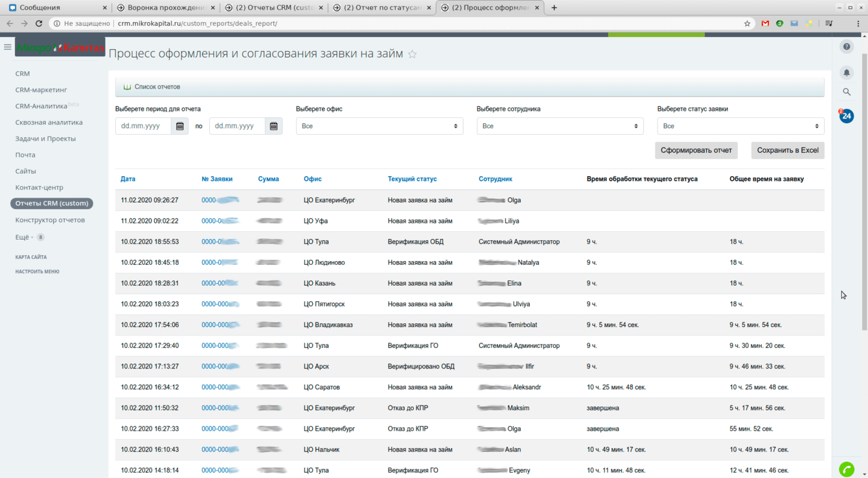
Task: Select the '55 мин. 52 сек.' total time cell
Action: pyautogui.click(x=751, y=429)
